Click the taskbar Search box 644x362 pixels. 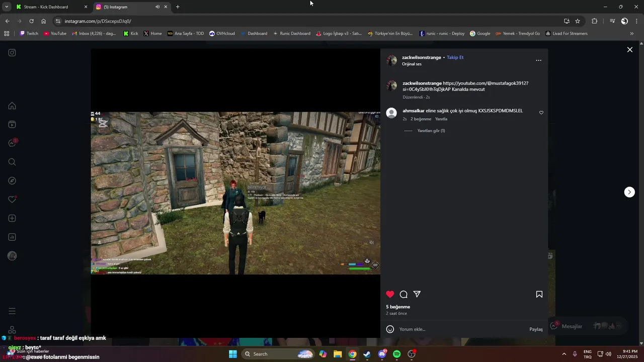278,354
